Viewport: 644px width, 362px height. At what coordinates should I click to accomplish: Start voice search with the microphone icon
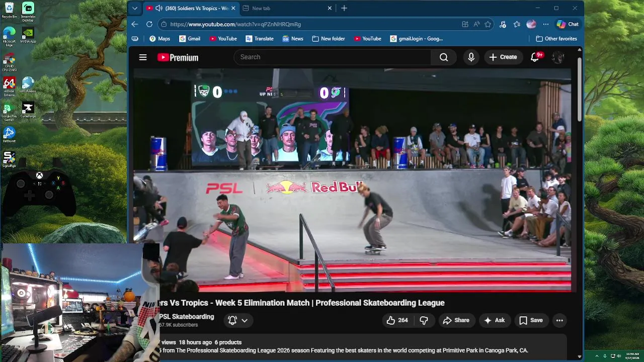[471, 57]
